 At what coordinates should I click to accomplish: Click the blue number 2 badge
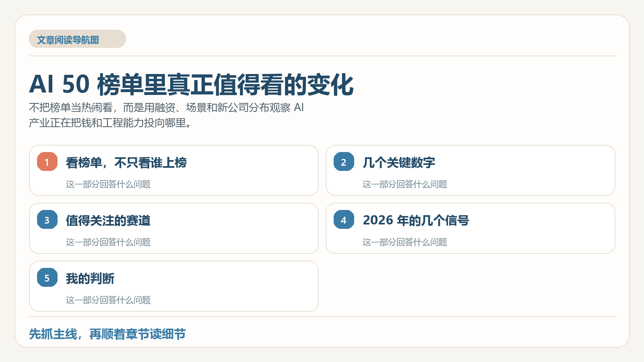(x=344, y=162)
